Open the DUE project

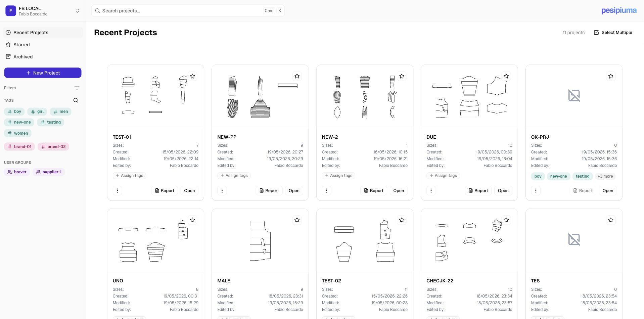(503, 190)
